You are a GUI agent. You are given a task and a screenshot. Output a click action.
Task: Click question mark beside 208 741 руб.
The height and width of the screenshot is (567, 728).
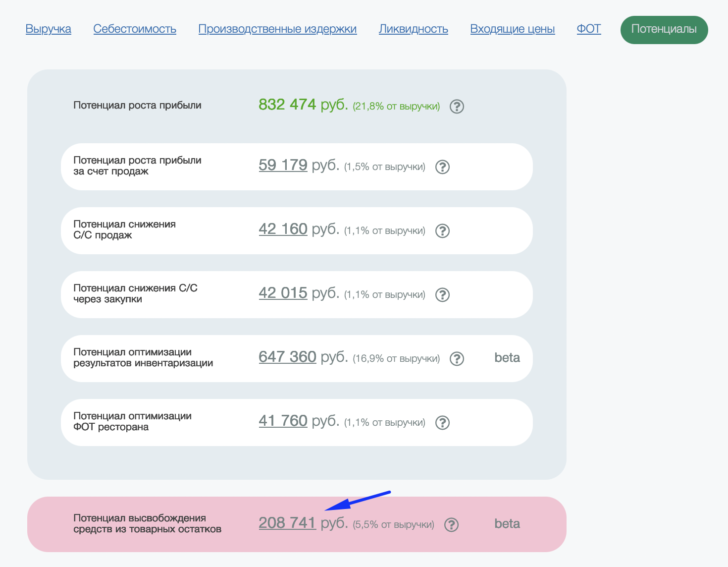click(x=451, y=525)
